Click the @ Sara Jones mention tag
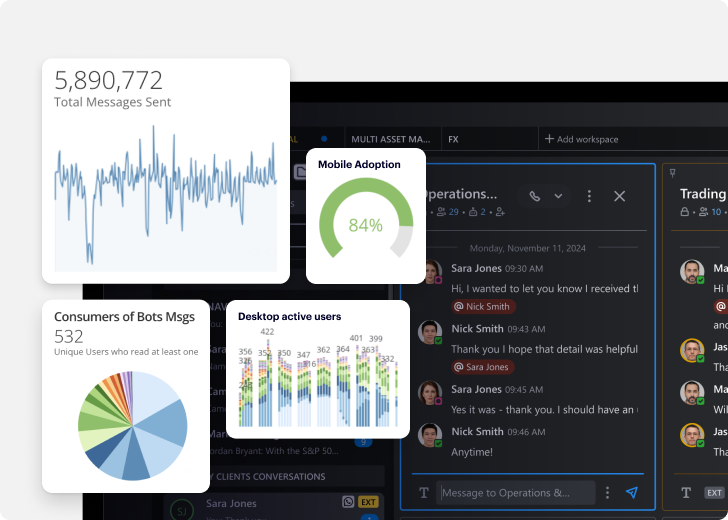Screen dimensions: 728x520 (x=482, y=367)
